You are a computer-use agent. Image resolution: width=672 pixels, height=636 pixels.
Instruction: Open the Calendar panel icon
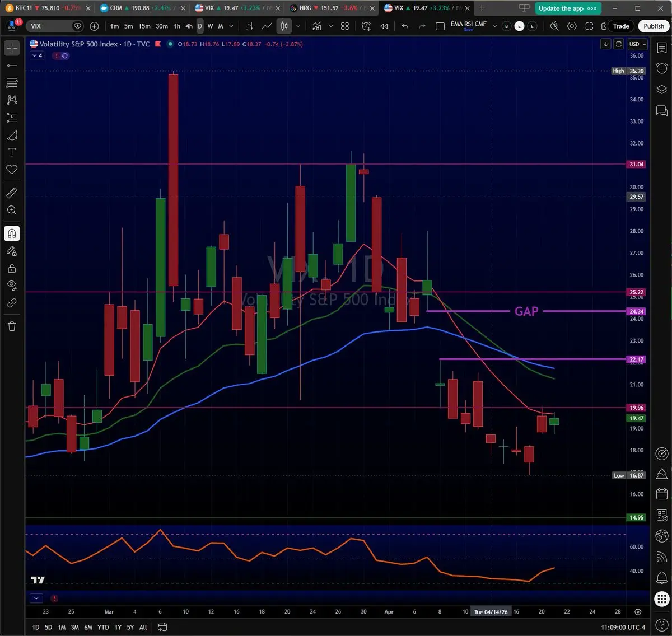pos(662,494)
